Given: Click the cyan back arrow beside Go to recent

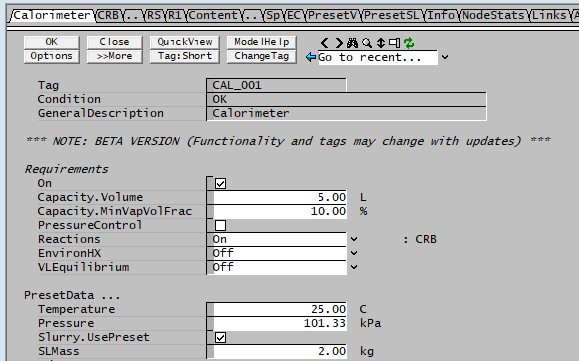Looking at the screenshot, I should tap(311, 57).
